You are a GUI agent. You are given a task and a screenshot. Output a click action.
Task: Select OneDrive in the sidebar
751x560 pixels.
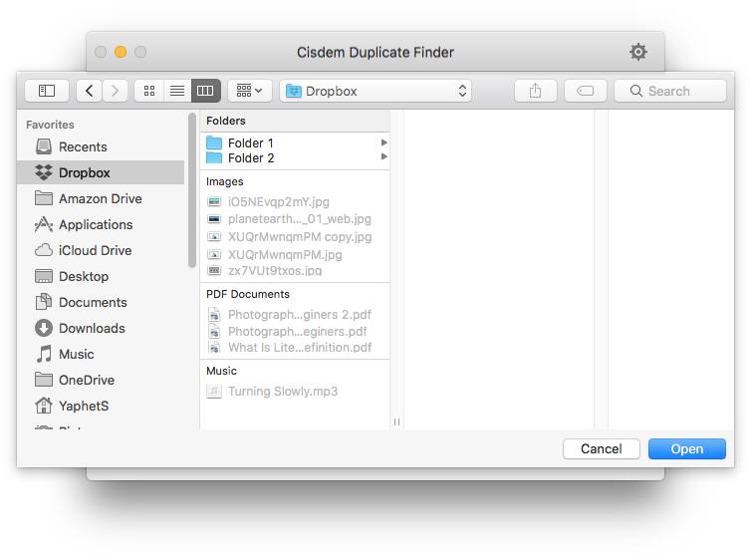coord(101,380)
